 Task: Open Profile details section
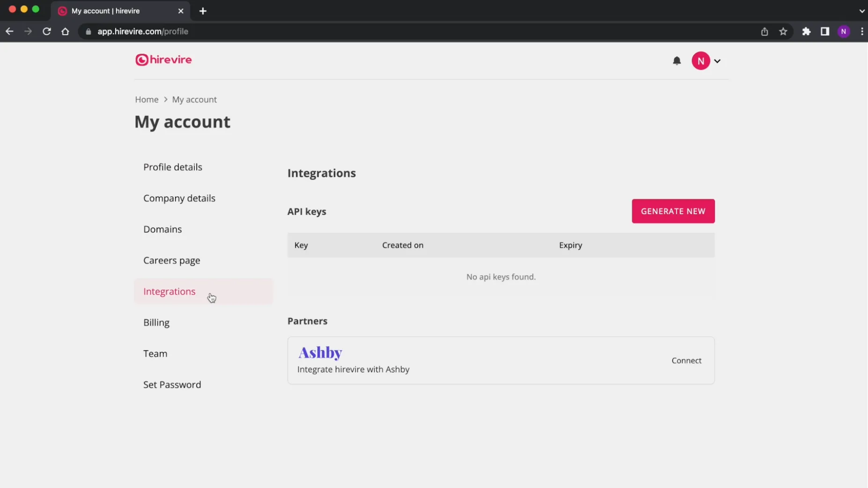203,167
